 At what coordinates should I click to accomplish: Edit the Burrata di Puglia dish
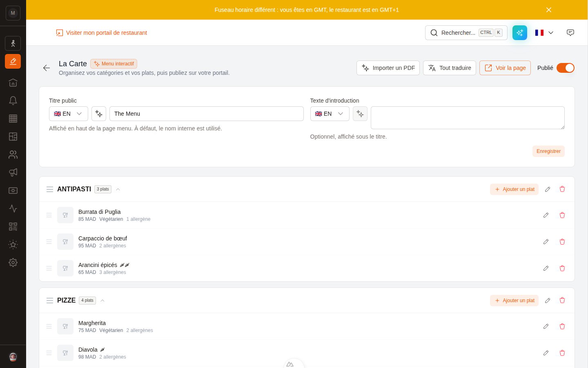(546, 215)
